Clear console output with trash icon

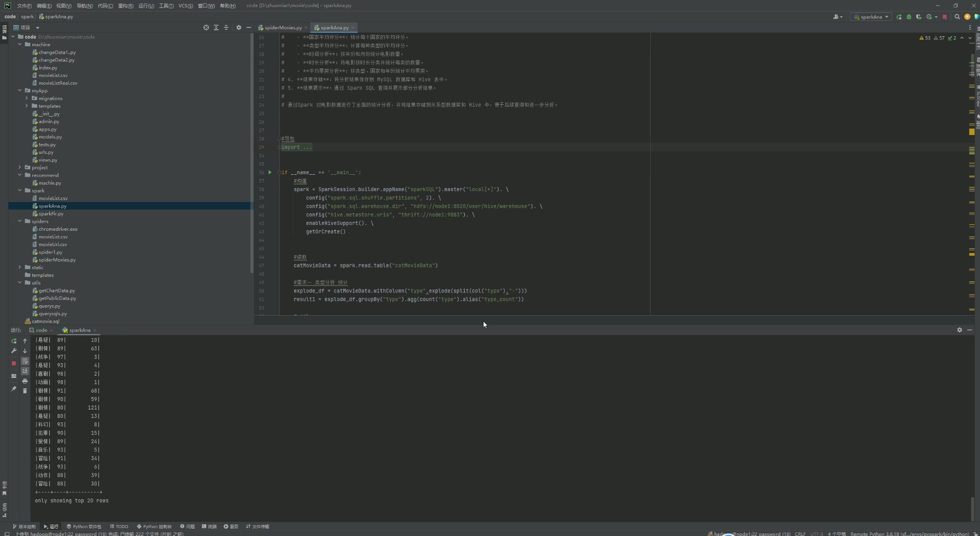point(25,391)
